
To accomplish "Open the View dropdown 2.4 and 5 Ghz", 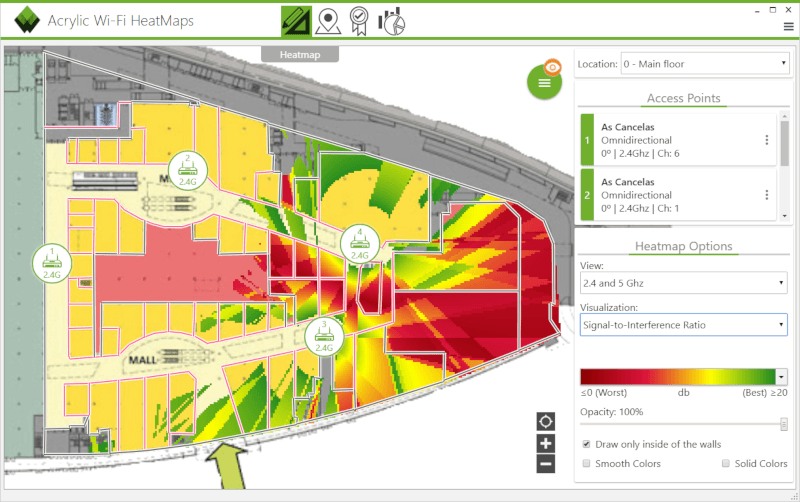I will click(x=684, y=283).
